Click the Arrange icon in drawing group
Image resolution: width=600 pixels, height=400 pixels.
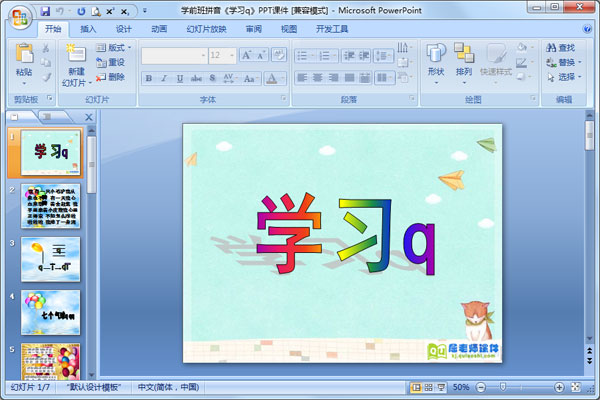(x=464, y=54)
